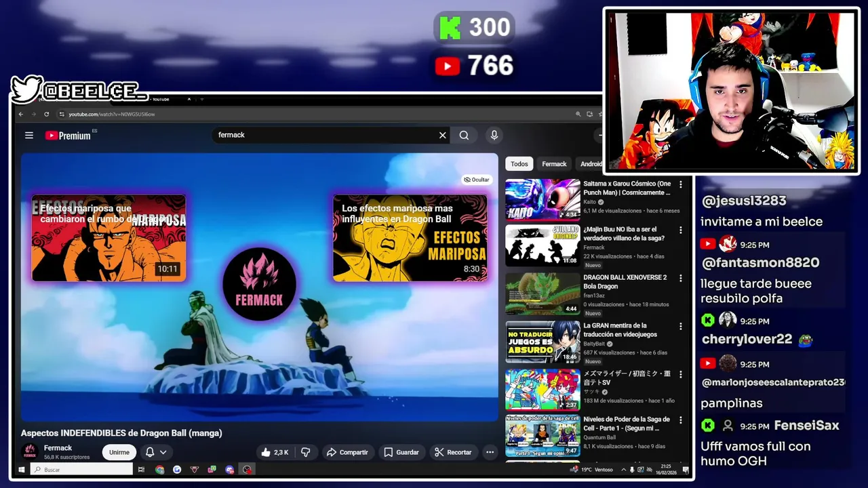Open Chrome from the taskbar

pyautogui.click(x=159, y=469)
